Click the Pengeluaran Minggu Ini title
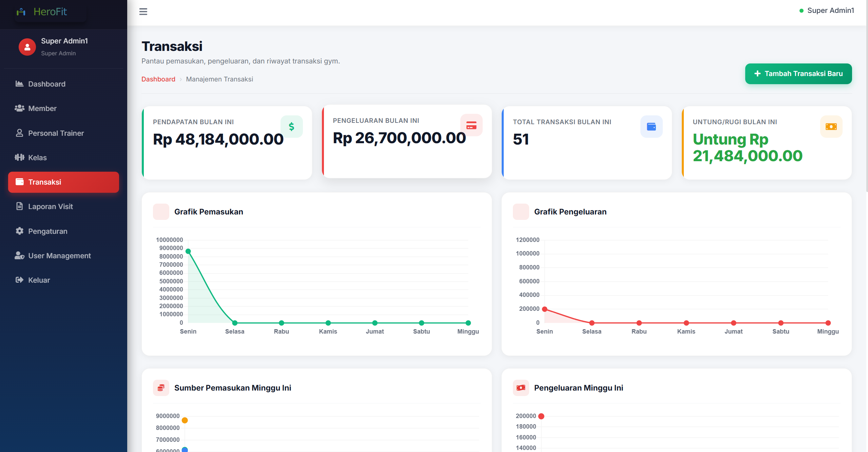 click(x=579, y=388)
